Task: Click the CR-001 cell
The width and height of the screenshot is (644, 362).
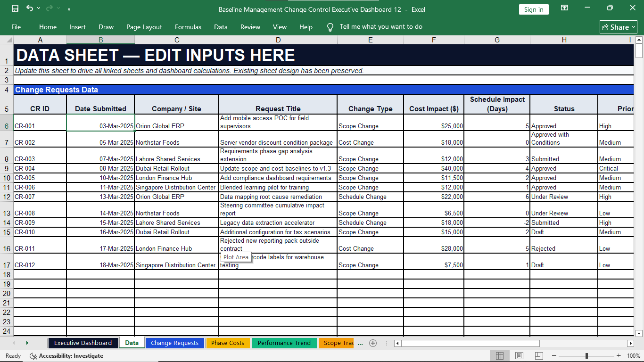Action: [x=40, y=123]
